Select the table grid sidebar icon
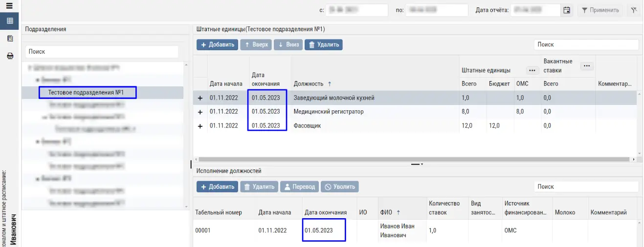 coord(9,21)
